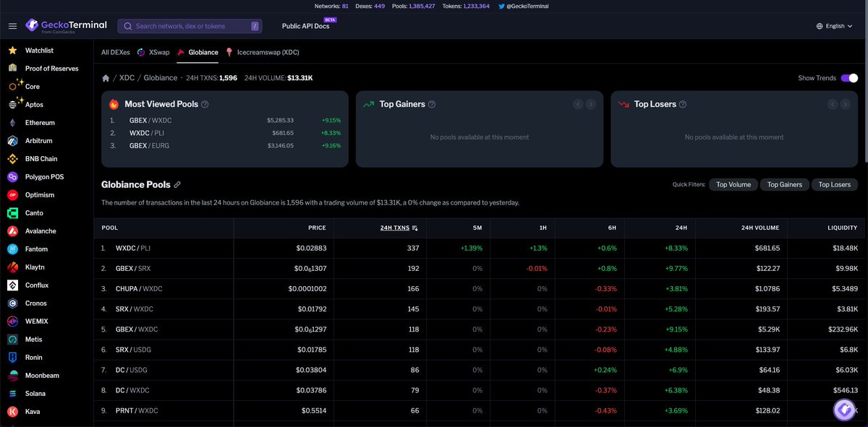Select the Canto network icon
Image resolution: width=868 pixels, height=427 pixels.
12,213
